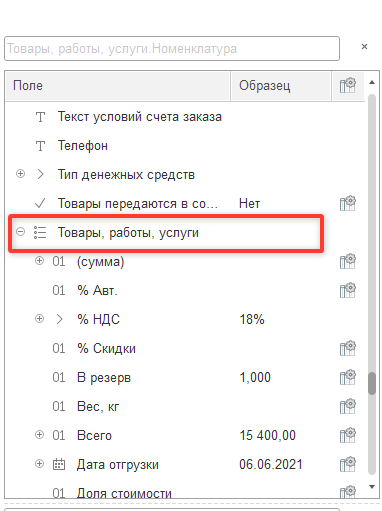Open format settings for Вес, кг row
The width and height of the screenshot is (382, 511).
point(348,406)
